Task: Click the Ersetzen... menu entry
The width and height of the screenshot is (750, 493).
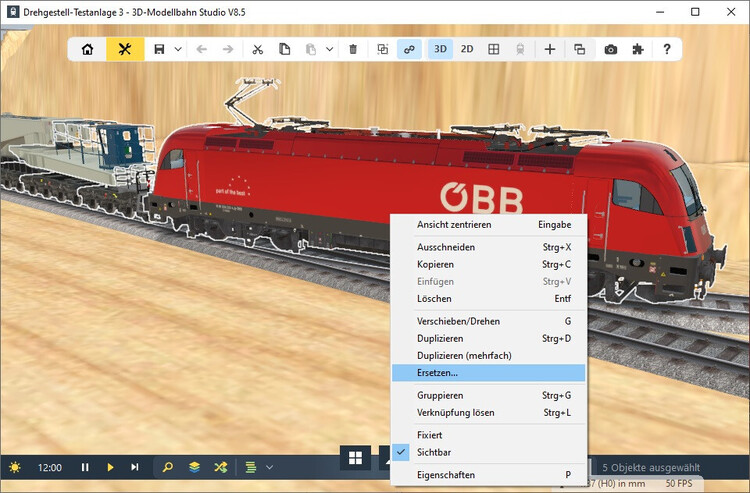Action: [x=488, y=373]
